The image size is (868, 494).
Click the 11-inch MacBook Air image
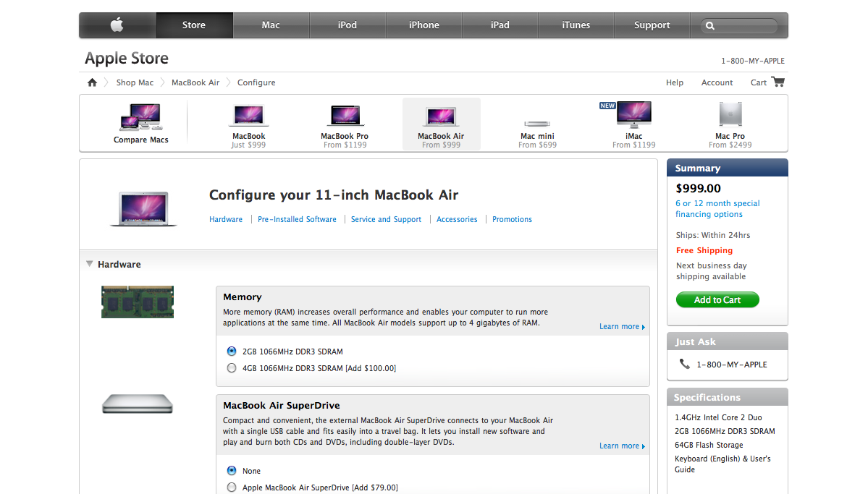click(143, 209)
